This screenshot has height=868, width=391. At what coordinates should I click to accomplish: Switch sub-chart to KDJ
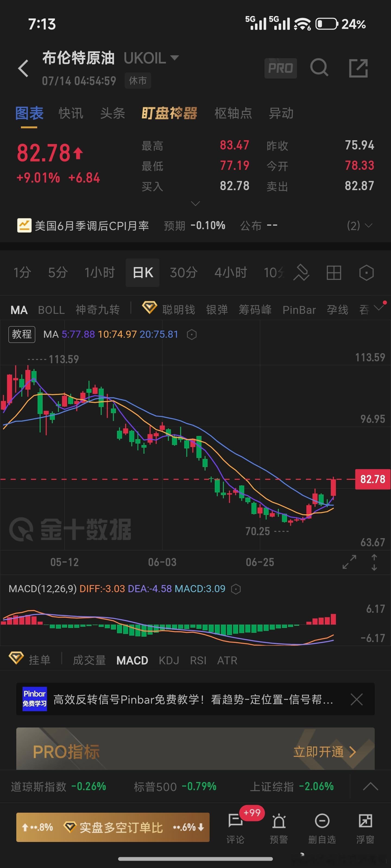coord(169,660)
